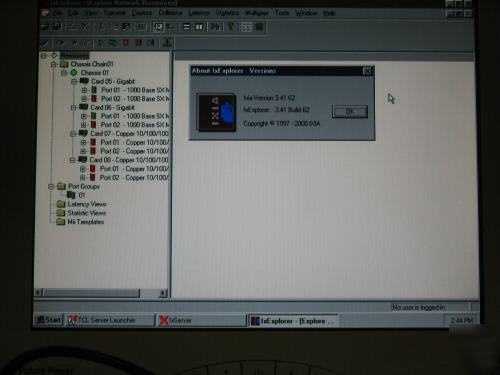500x375 pixels.
Task: Expand Port 01 under Card 06 - Gigabit
Action: pos(84,116)
